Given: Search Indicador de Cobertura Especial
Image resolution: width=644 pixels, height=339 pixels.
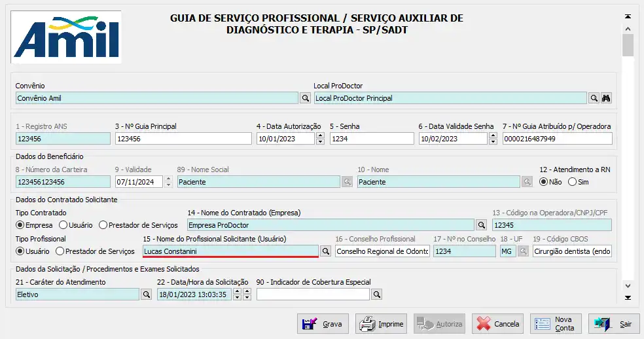Looking at the screenshot, I should 377,294.
